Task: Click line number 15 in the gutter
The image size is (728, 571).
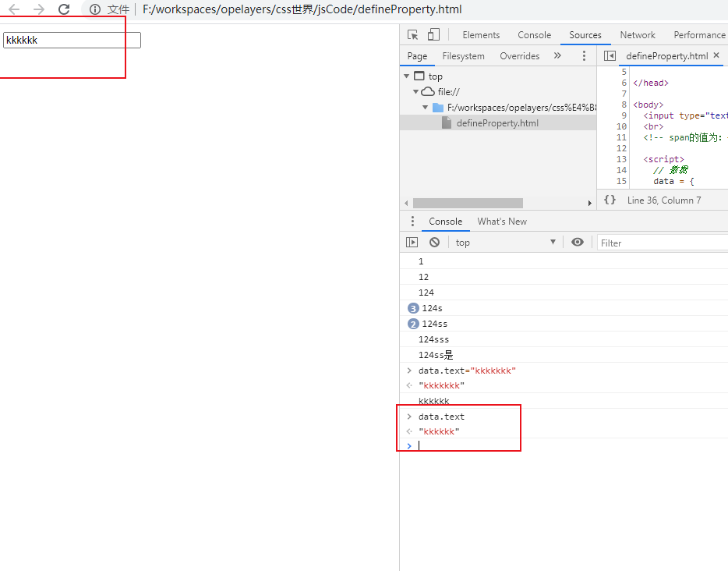Action: click(x=621, y=181)
